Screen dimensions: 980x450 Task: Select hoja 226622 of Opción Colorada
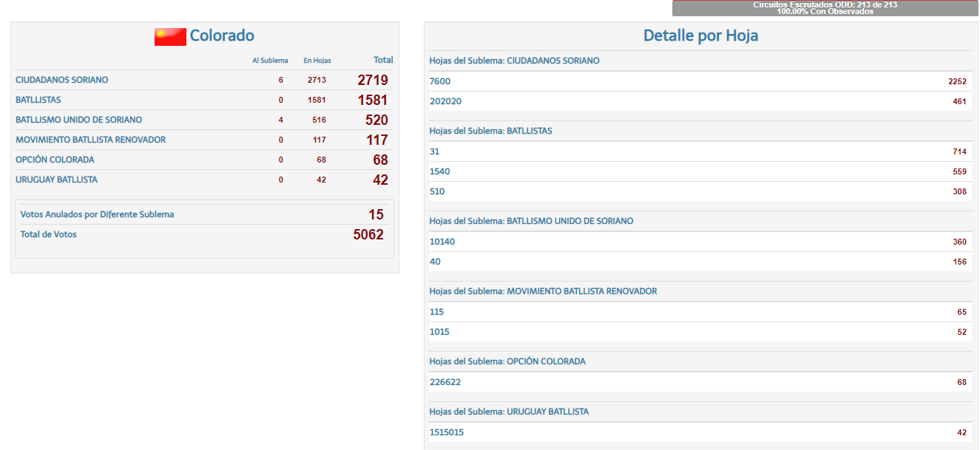pyautogui.click(x=445, y=382)
